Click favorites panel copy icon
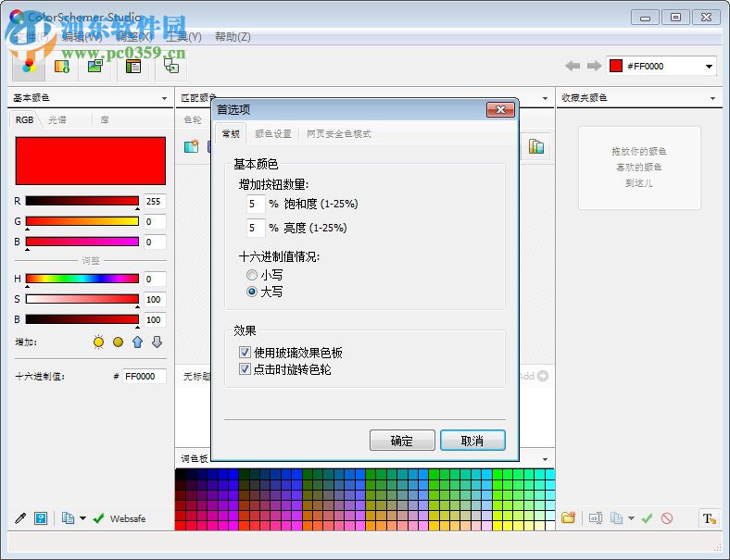This screenshot has height=560, width=730. coord(616,517)
